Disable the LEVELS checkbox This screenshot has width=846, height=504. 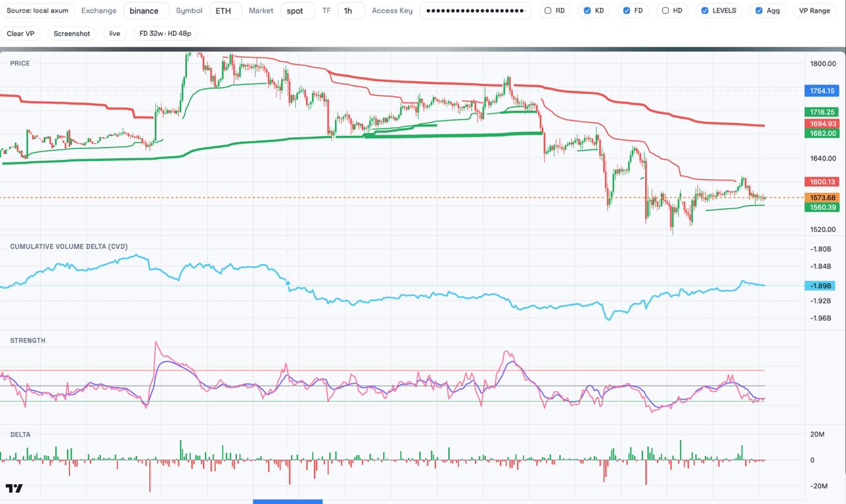[705, 11]
